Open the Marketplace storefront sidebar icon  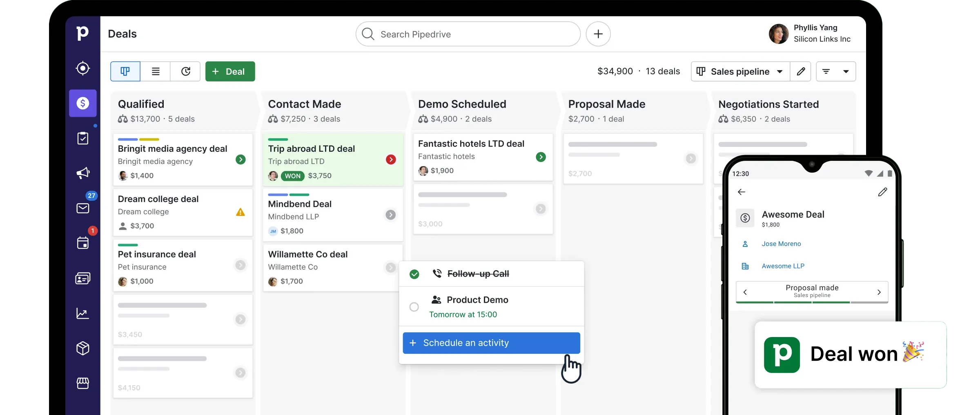[x=83, y=383]
